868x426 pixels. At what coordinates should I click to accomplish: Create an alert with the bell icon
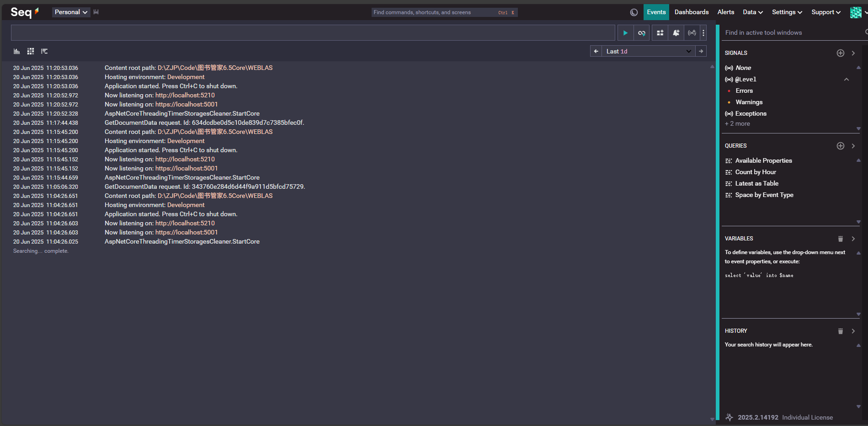tap(676, 33)
